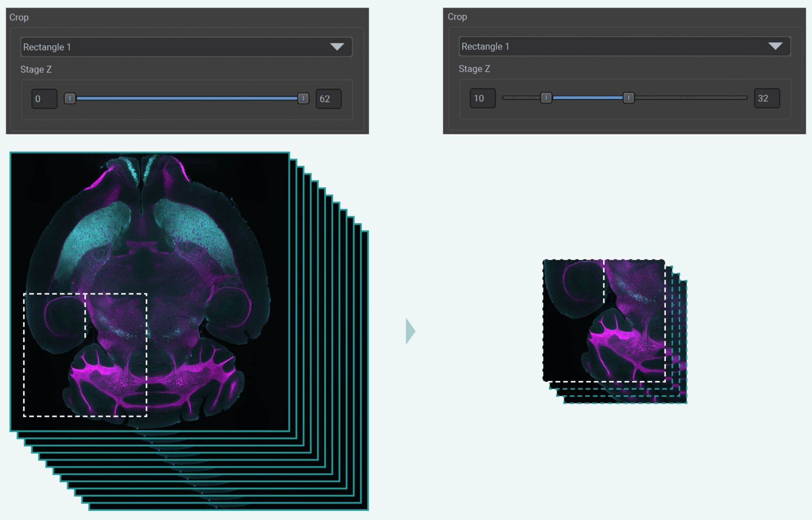Select the right handle of the right Stage Z slider
This screenshot has width=812, height=520.
point(629,98)
